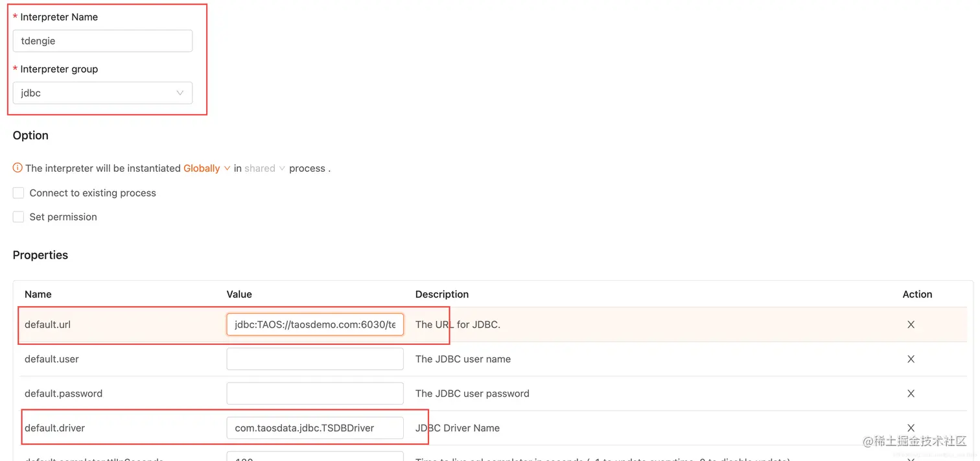Click the default.driver value field
The height and width of the screenshot is (461, 980).
315,428
